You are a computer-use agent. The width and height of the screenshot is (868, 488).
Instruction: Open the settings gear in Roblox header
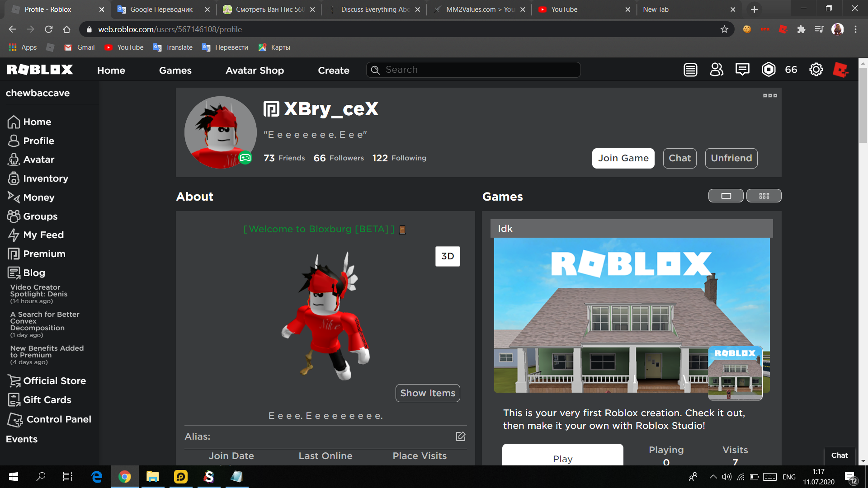coord(816,70)
